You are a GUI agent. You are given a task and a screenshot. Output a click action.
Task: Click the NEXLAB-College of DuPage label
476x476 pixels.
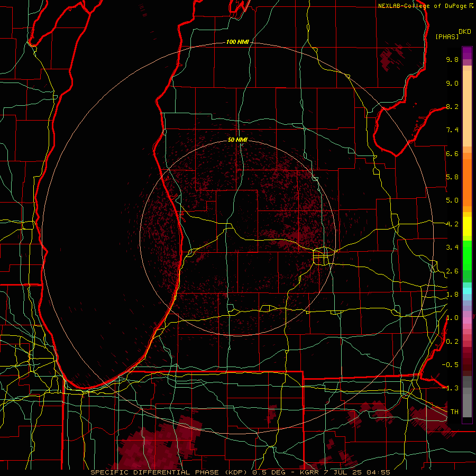pos(423,6)
